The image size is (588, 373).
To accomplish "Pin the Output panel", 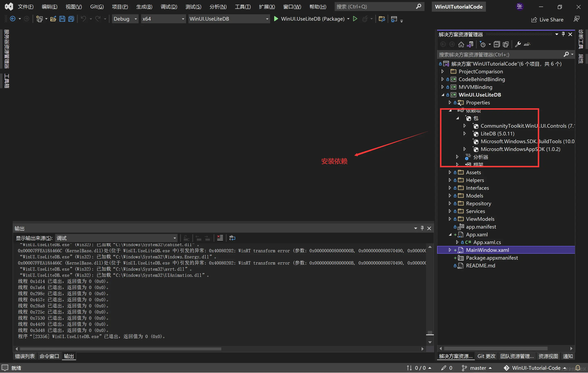I will pyautogui.click(x=422, y=228).
